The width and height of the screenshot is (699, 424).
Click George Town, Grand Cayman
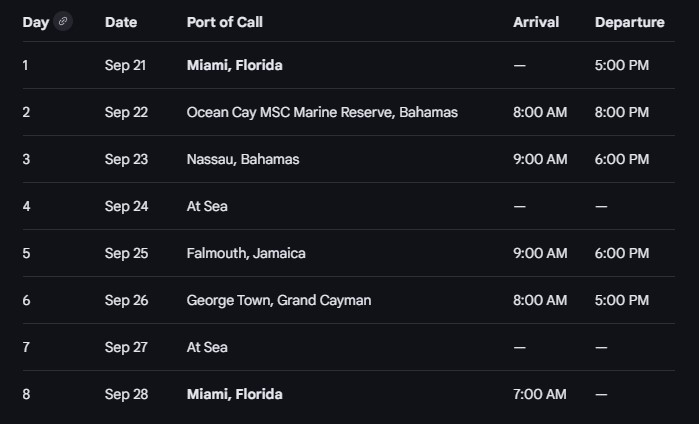pyautogui.click(x=279, y=300)
